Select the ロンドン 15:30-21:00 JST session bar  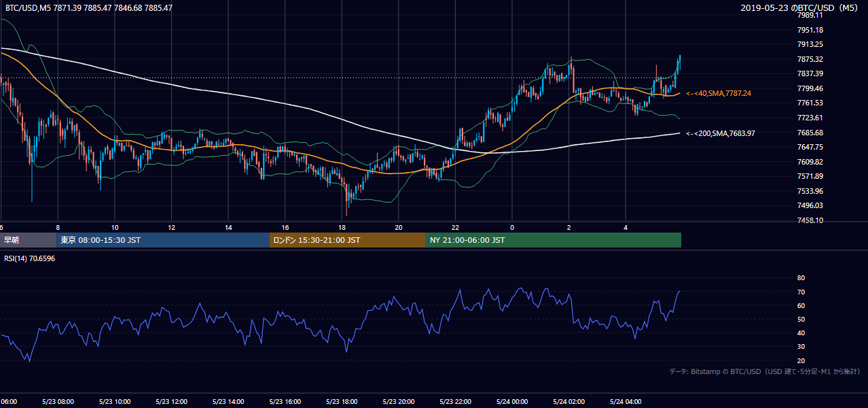click(348, 239)
